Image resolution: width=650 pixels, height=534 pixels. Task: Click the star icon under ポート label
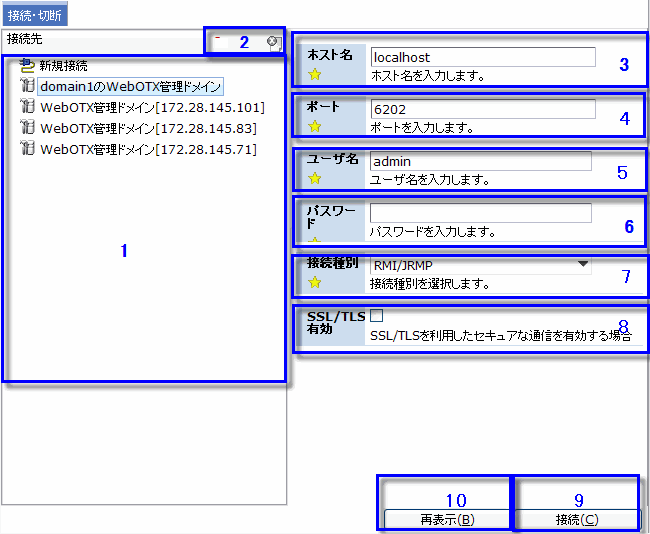pyautogui.click(x=315, y=126)
